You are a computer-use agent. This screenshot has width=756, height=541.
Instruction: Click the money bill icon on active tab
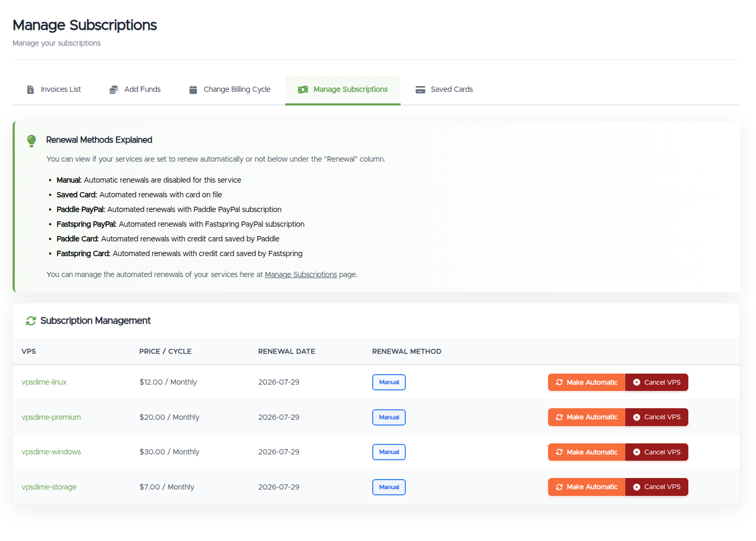[303, 90]
